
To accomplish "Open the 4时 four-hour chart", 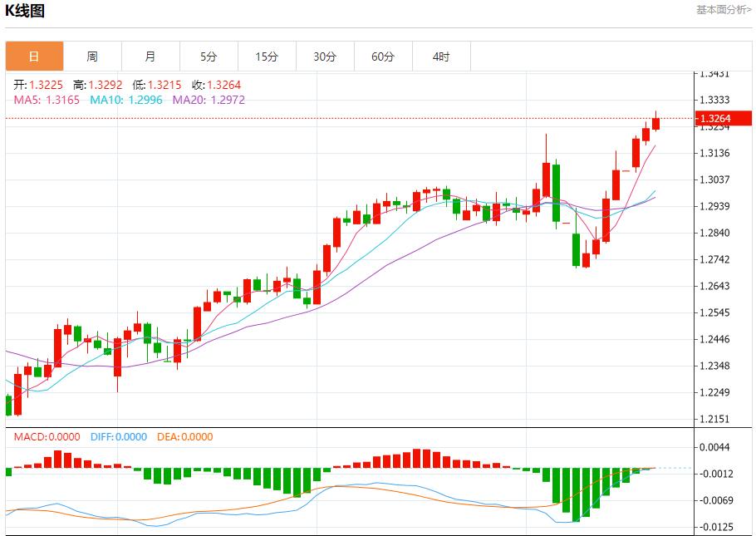I will [x=441, y=56].
